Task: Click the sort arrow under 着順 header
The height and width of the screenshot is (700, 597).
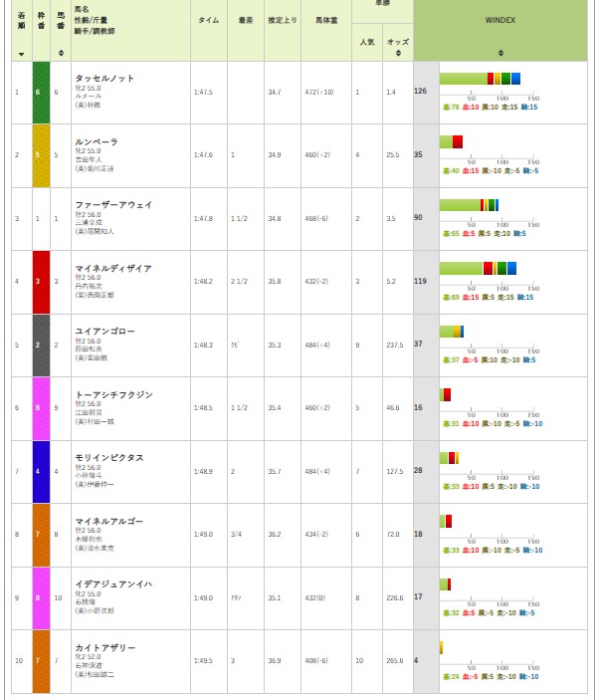Action: pos(22,54)
